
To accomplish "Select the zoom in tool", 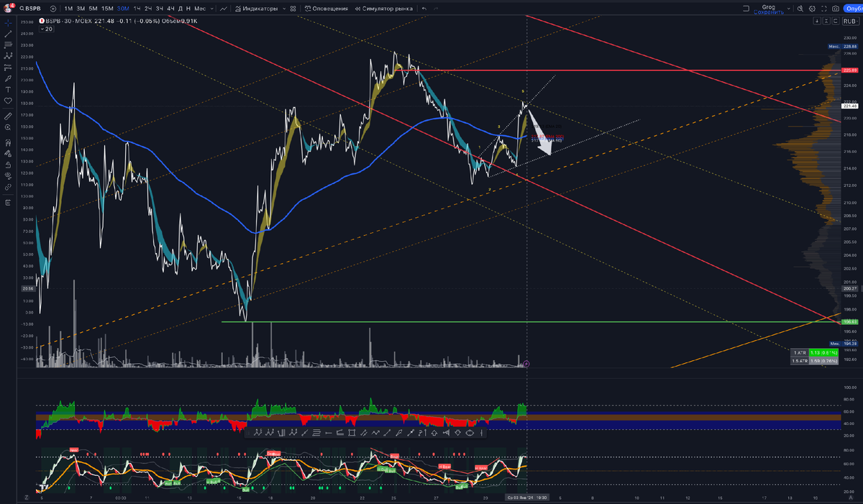I will click(x=8, y=127).
